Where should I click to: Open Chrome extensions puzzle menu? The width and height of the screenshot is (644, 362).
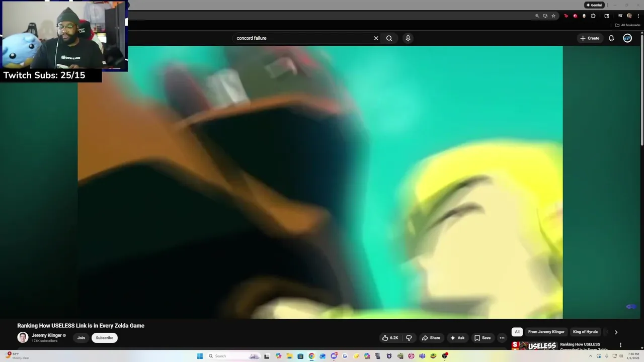[593, 16]
